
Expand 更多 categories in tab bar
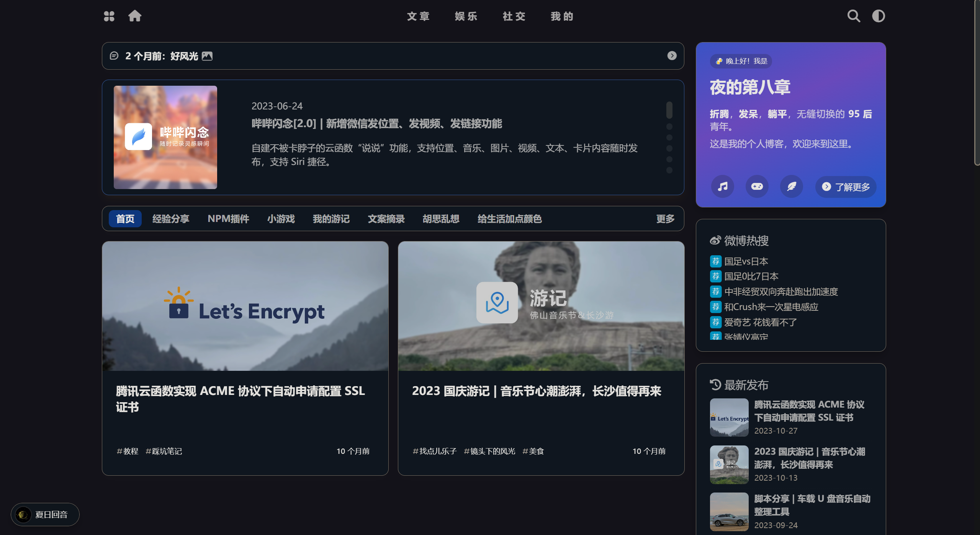[665, 219]
